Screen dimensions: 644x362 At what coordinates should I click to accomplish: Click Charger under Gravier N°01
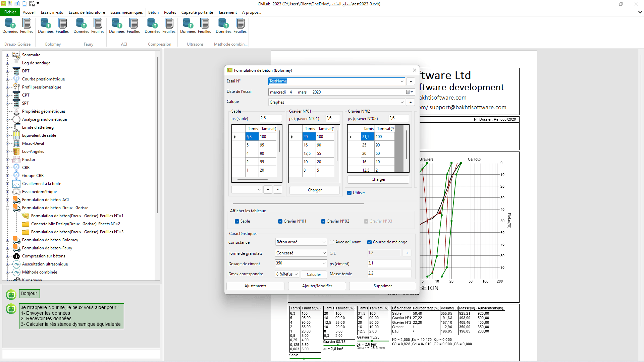coord(315,190)
